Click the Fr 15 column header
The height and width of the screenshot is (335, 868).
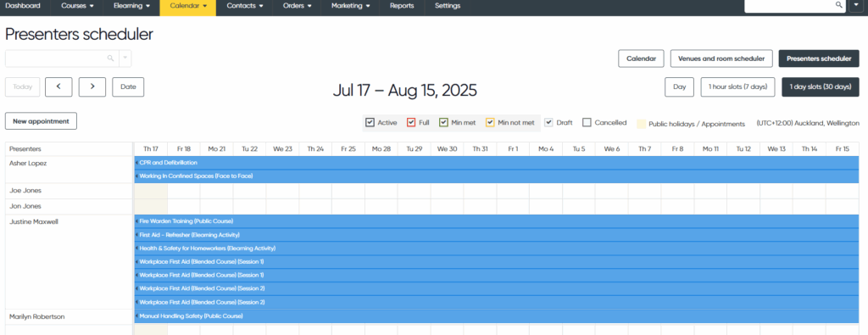click(843, 149)
